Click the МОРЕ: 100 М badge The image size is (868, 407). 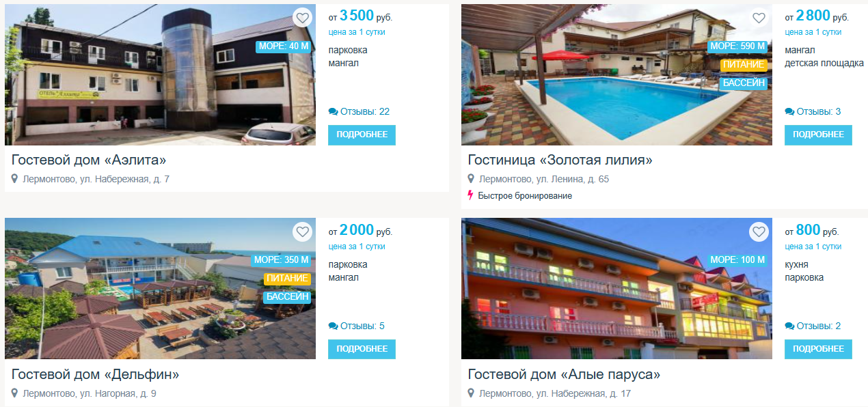[x=737, y=260]
